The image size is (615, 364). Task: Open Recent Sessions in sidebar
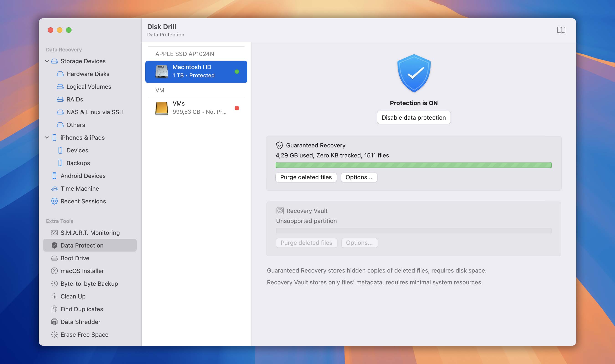[x=83, y=201]
